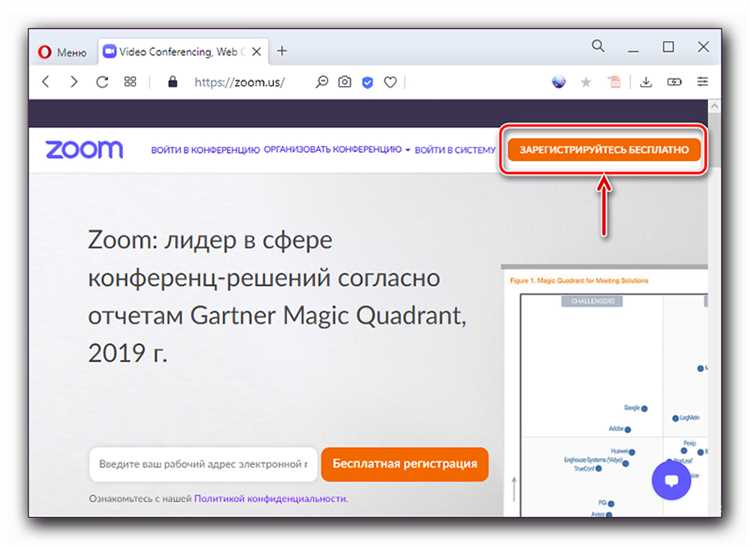Viewport: 750px width, 548px height.
Task: Click Бесплатная регистрация button
Action: point(405,464)
